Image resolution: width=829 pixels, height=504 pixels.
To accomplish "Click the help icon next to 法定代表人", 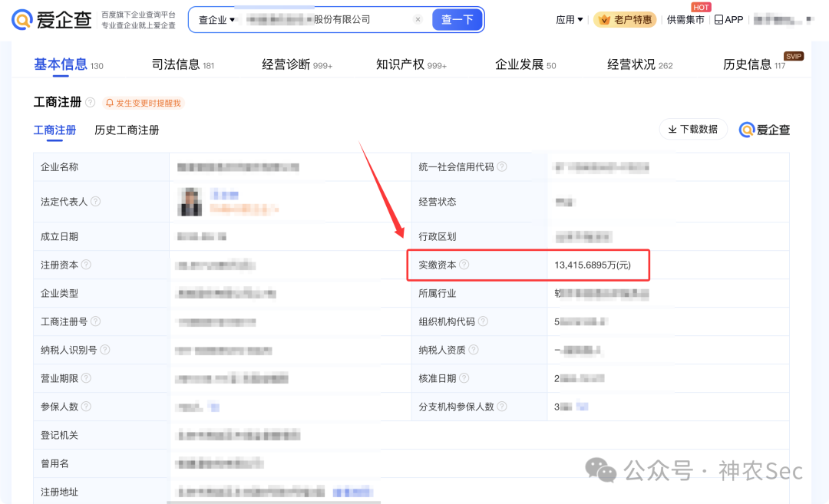I will point(94,201).
